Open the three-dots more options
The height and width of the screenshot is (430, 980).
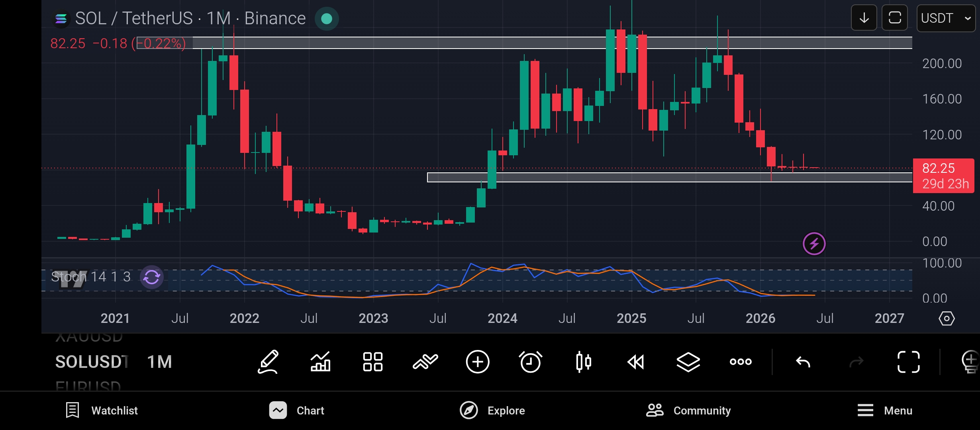coord(741,362)
